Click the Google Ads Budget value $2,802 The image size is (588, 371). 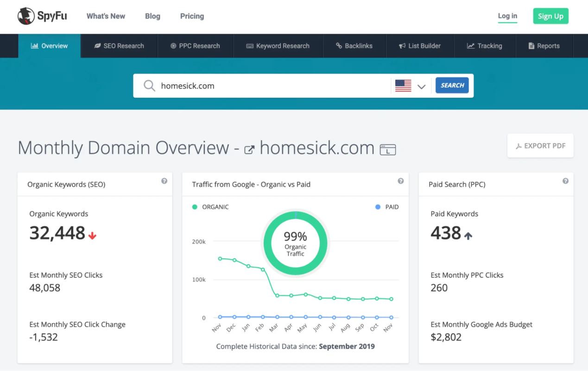point(446,337)
